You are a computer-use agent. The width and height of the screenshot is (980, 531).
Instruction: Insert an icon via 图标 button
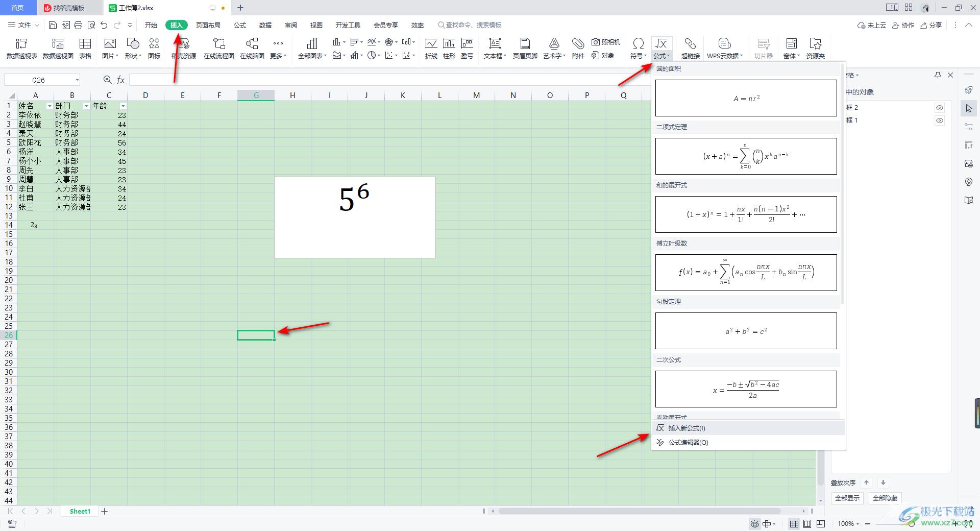point(154,49)
